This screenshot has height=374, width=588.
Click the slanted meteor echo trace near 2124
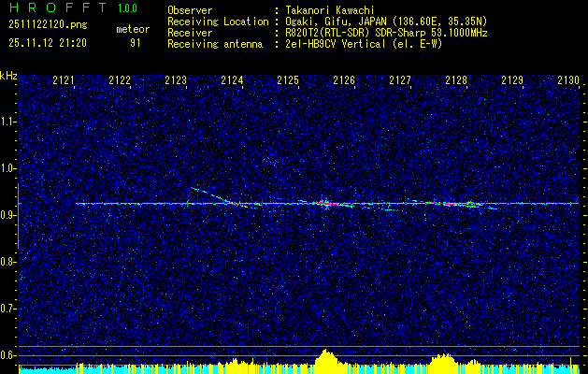(217, 195)
